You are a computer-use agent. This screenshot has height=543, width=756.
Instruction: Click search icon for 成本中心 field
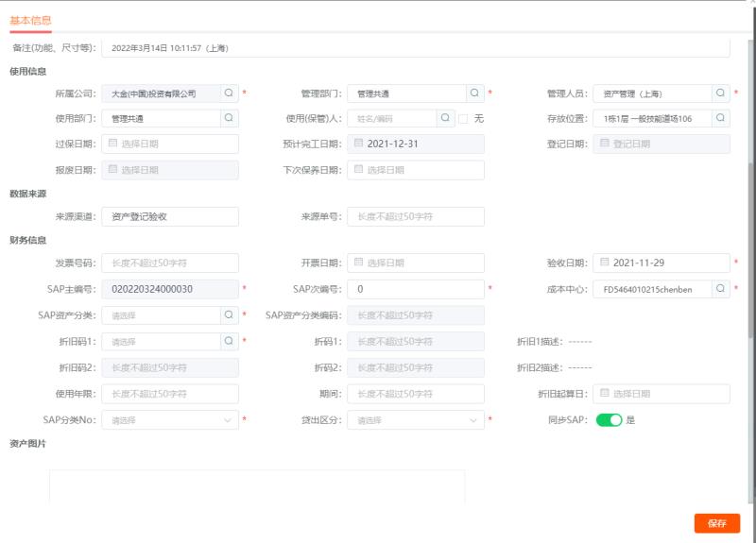tap(720, 288)
